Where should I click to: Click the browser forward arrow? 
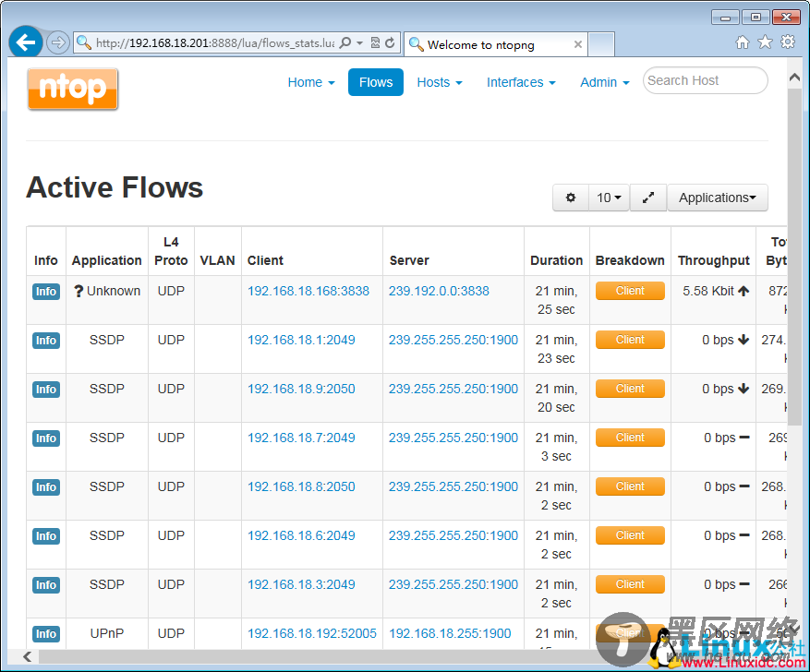(x=58, y=42)
